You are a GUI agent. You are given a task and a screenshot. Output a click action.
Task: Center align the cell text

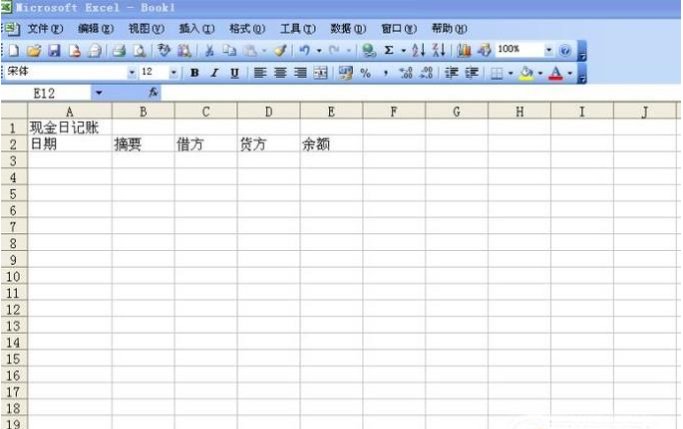tap(280, 73)
